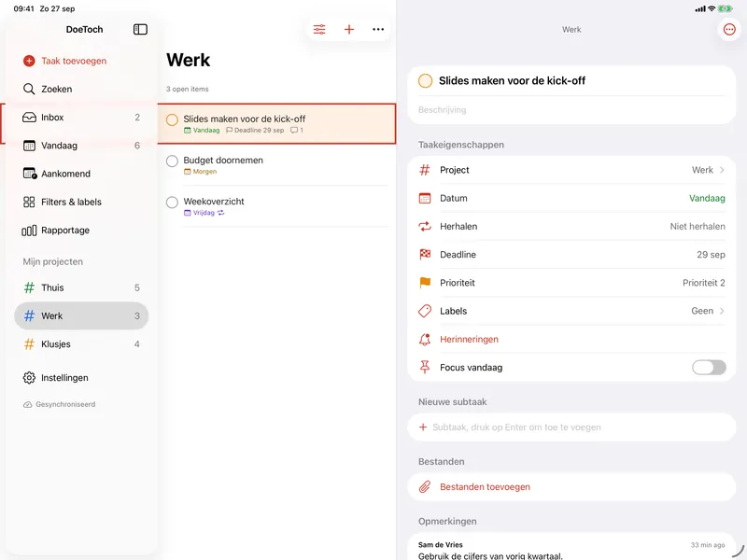747x560 pixels.
Task: Open view options sliders icon
Action: 319,30
